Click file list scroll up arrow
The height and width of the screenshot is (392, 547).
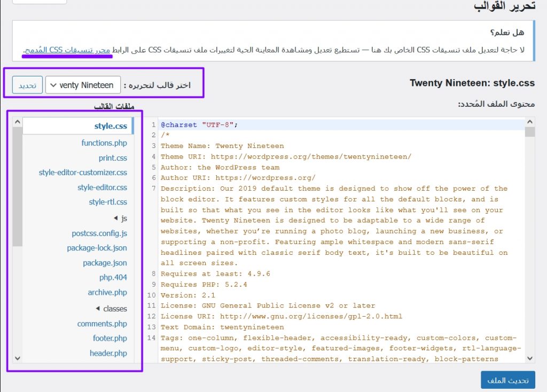coord(18,122)
